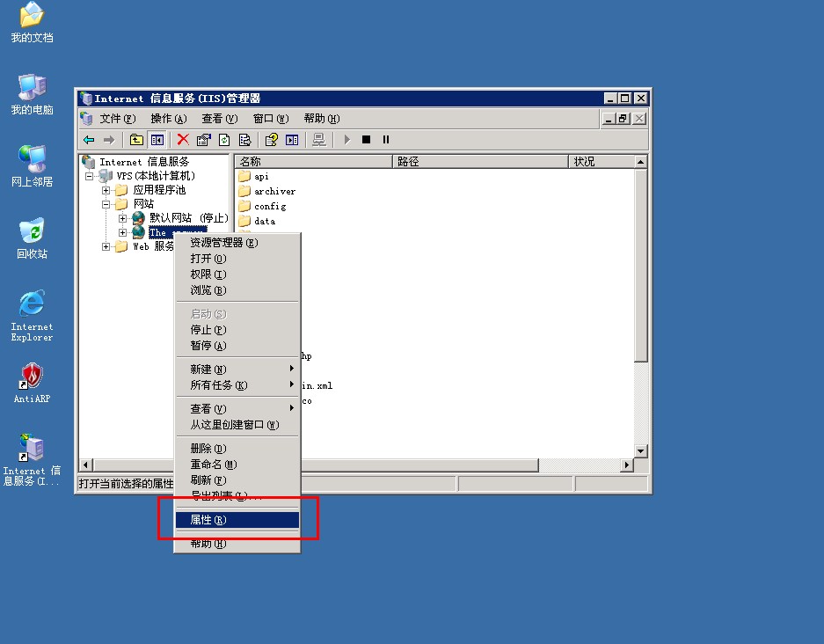Choose 从这里创建窗口(W) in the context menu

click(237, 425)
